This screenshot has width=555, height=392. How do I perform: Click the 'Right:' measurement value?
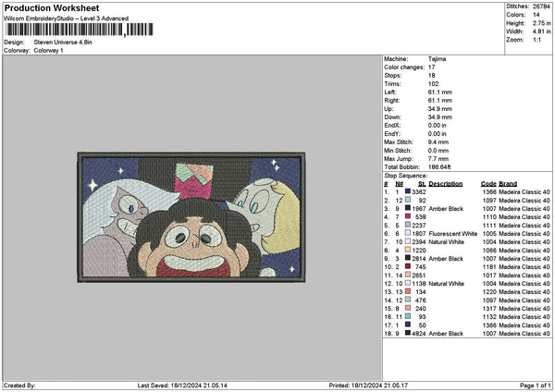(x=439, y=101)
